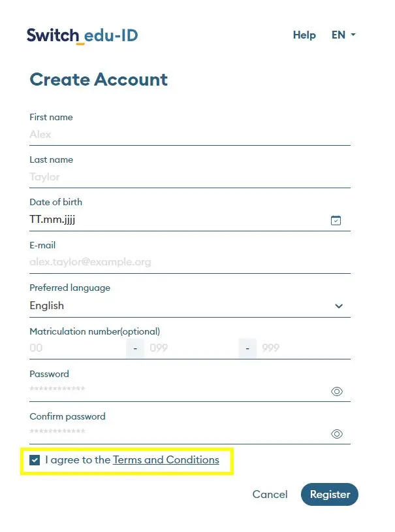
Task: Show the password using the eye icon
Action: tap(336, 391)
